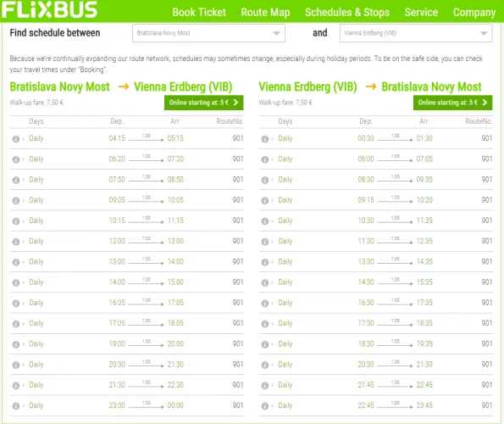The height and width of the screenshot is (424, 504).
Task: Expand the 21:30 Bratislava departure row chevron
Action: click(23, 386)
